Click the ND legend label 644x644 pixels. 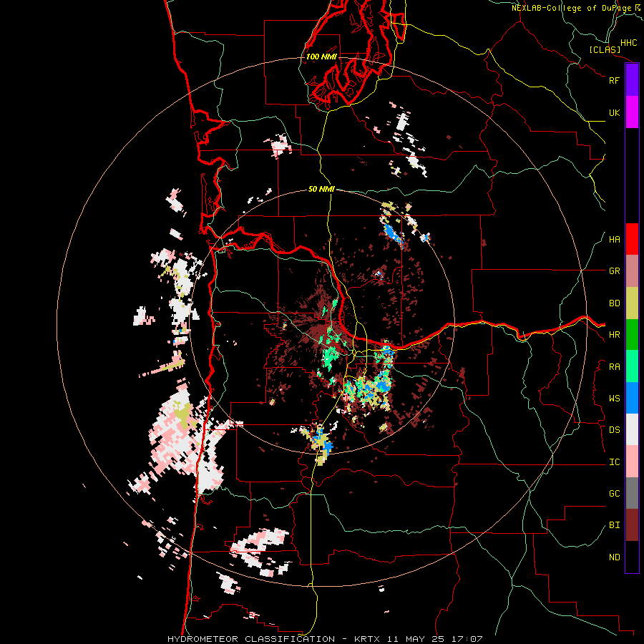tap(614, 557)
